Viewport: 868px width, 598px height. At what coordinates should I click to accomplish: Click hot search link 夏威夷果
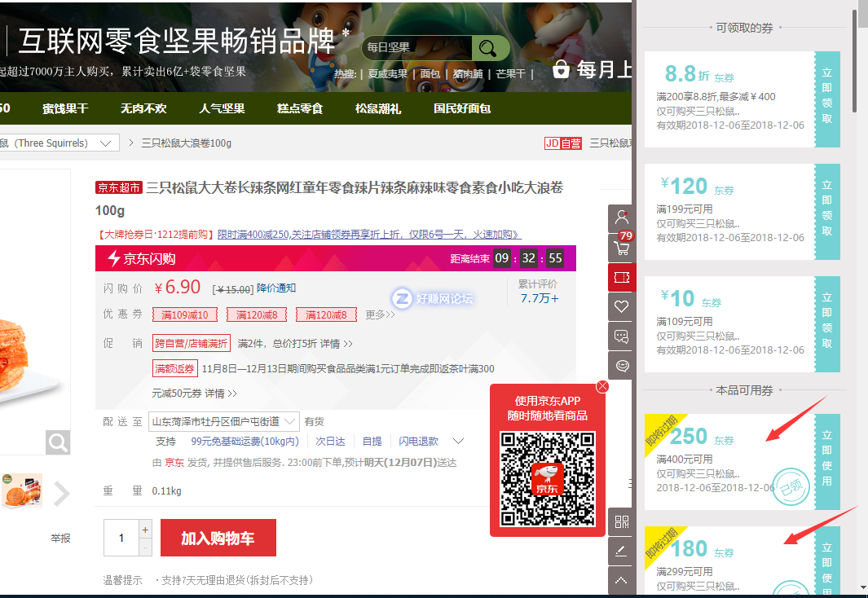(x=387, y=73)
